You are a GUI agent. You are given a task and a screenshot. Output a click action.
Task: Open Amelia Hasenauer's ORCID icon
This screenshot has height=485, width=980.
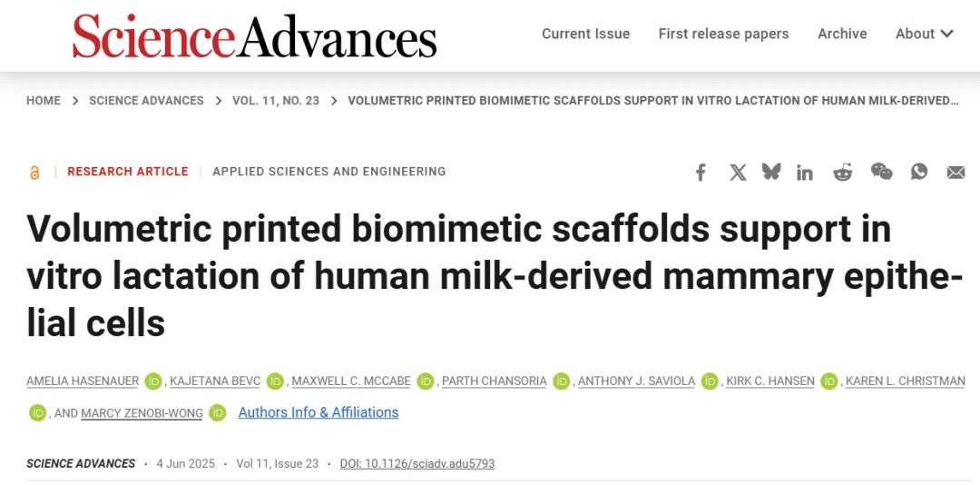154,381
